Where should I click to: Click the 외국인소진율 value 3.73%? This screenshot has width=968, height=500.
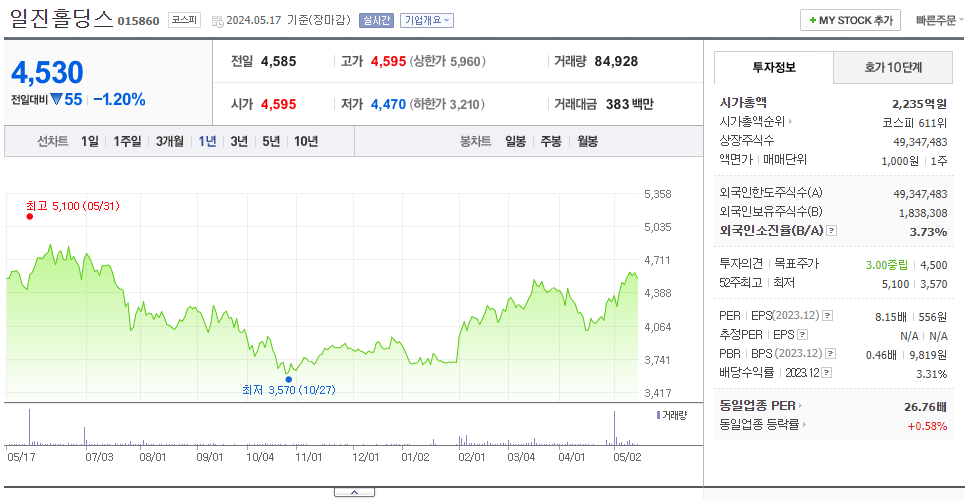[928, 232]
